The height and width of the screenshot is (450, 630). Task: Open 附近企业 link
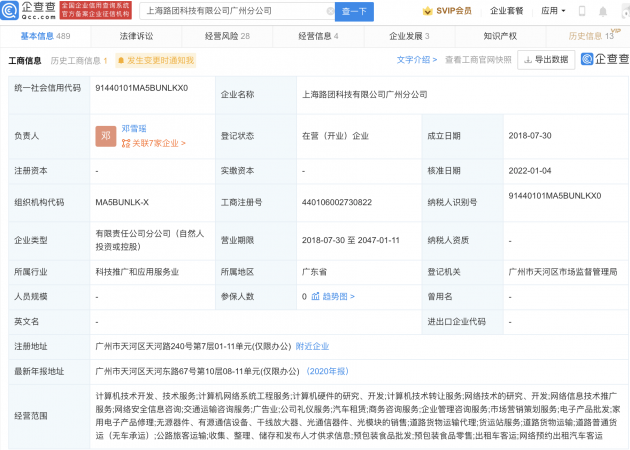312,346
